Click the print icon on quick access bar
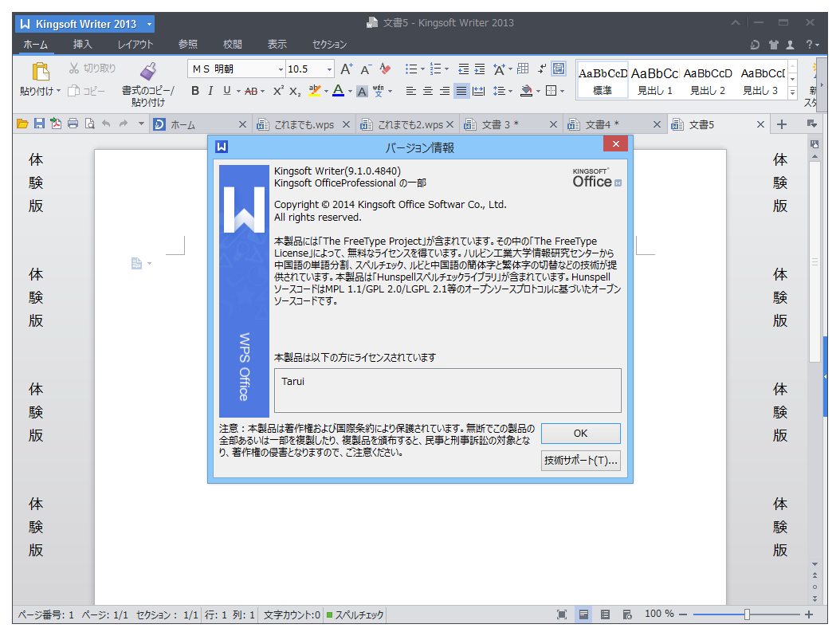 click(72, 124)
